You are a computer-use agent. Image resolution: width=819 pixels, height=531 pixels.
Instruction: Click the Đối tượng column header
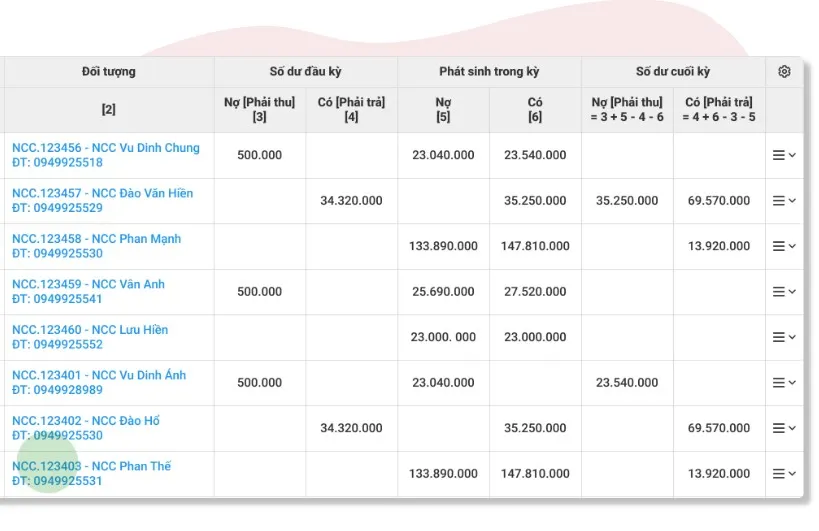coord(108,72)
